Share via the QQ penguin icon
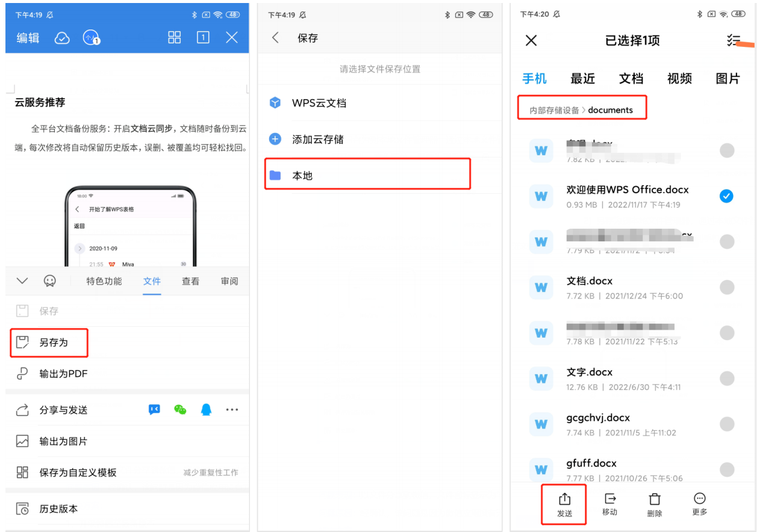 click(x=206, y=410)
